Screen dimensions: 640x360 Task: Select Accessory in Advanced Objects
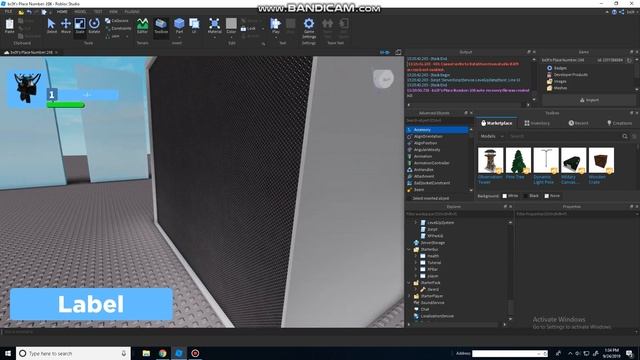437,130
